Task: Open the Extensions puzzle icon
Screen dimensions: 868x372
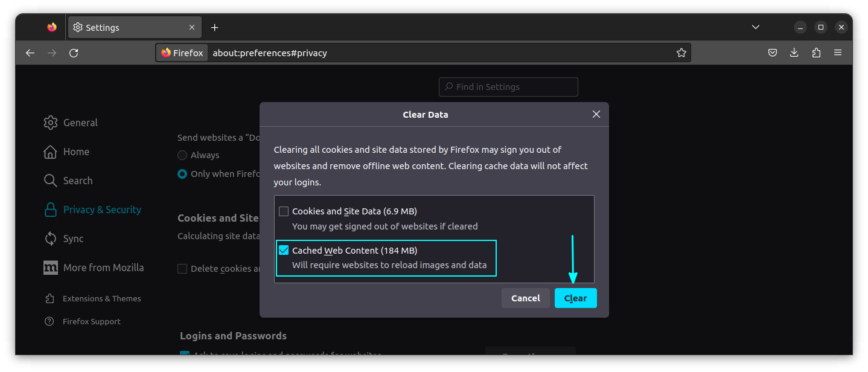Action: pos(816,53)
